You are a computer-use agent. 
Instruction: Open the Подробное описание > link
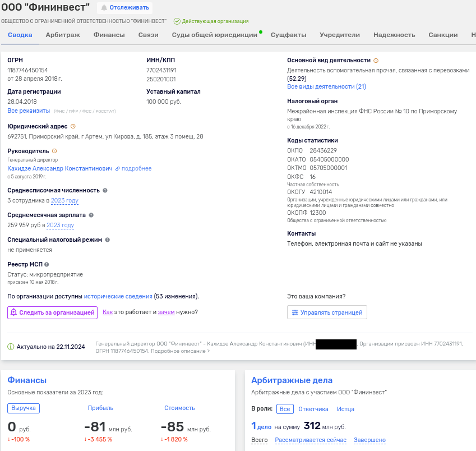(181, 351)
